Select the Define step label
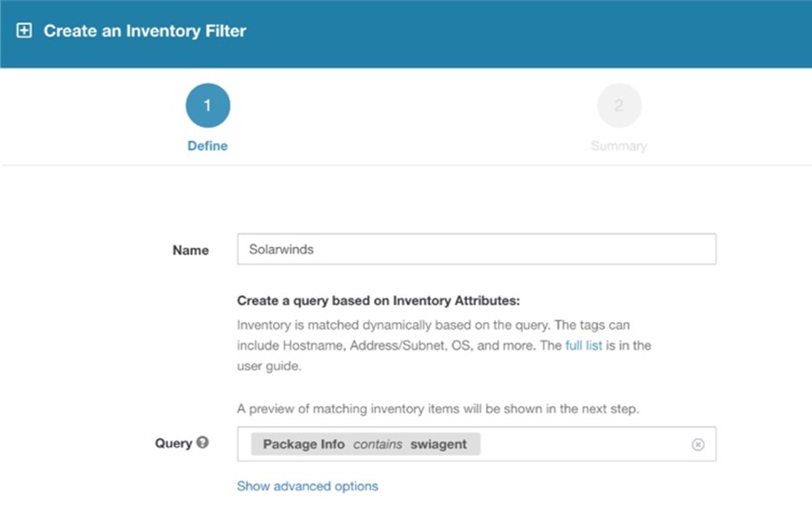This screenshot has width=812, height=511. click(x=208, y=145)
